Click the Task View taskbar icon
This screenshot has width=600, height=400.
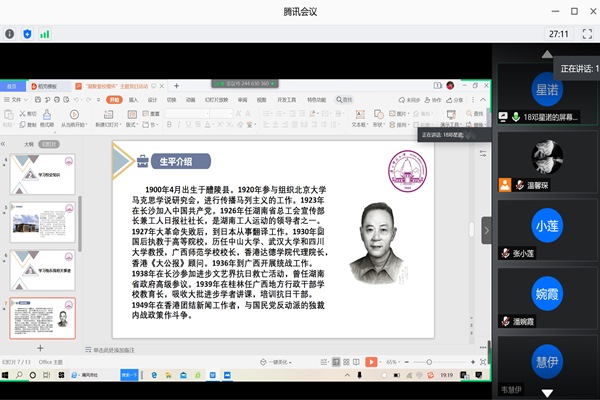pyautogui.click(x=46, y=375)
